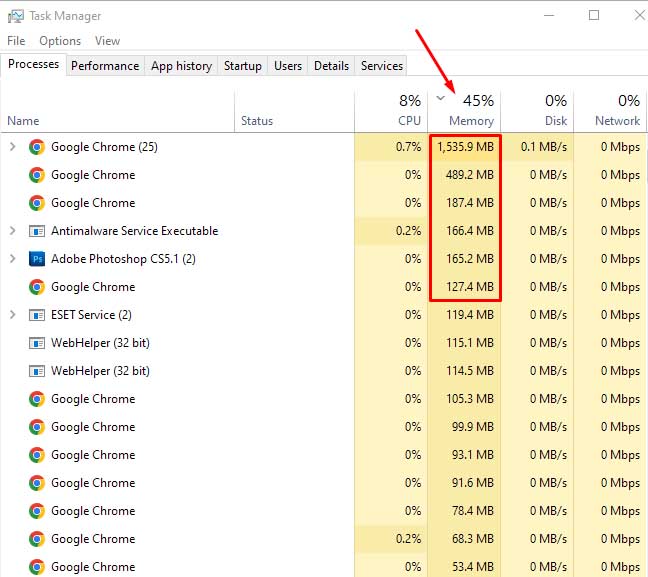Click the Adobe Photoshop CS5.1 icon

coord(37,259)
